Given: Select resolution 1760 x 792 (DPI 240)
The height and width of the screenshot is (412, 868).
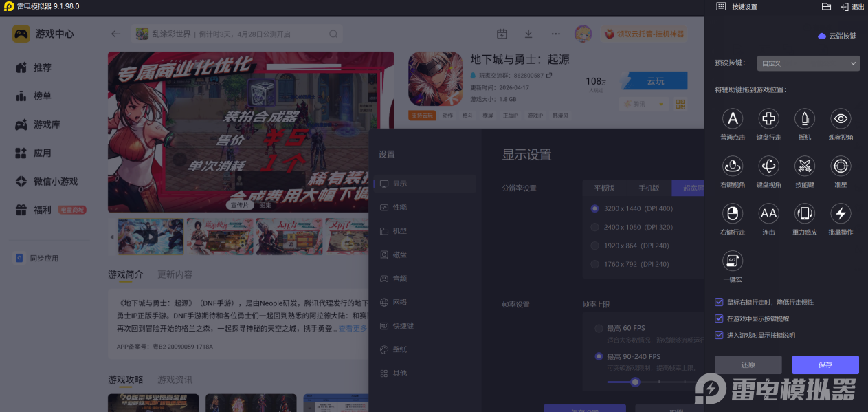Looking at the screenshot, I should 595,264.
